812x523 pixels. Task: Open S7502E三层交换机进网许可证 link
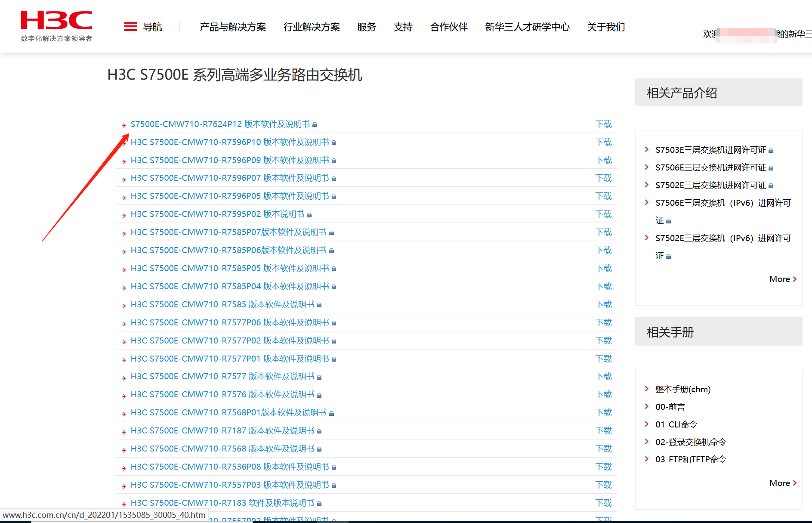(711, 186)
